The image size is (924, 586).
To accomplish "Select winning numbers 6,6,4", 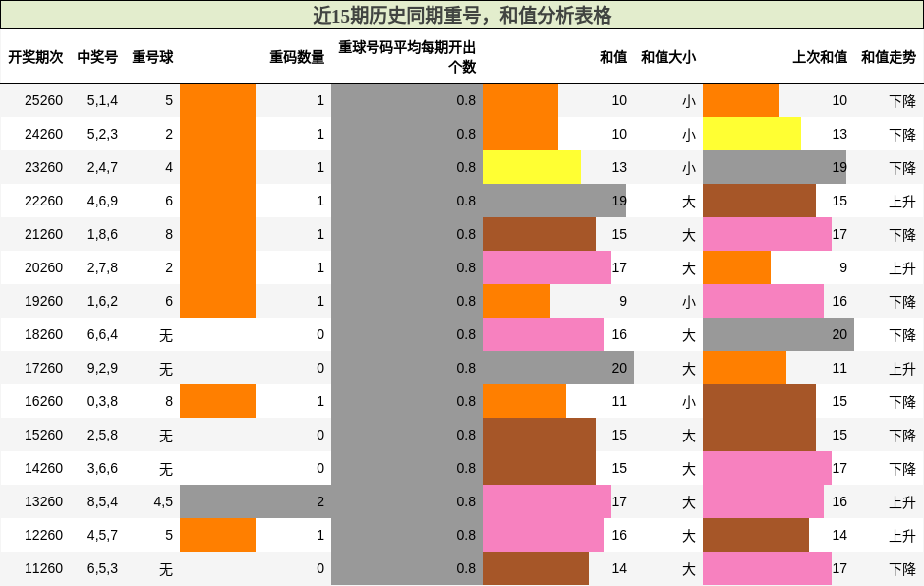I will pyautogui.click(x=102, y=335).
